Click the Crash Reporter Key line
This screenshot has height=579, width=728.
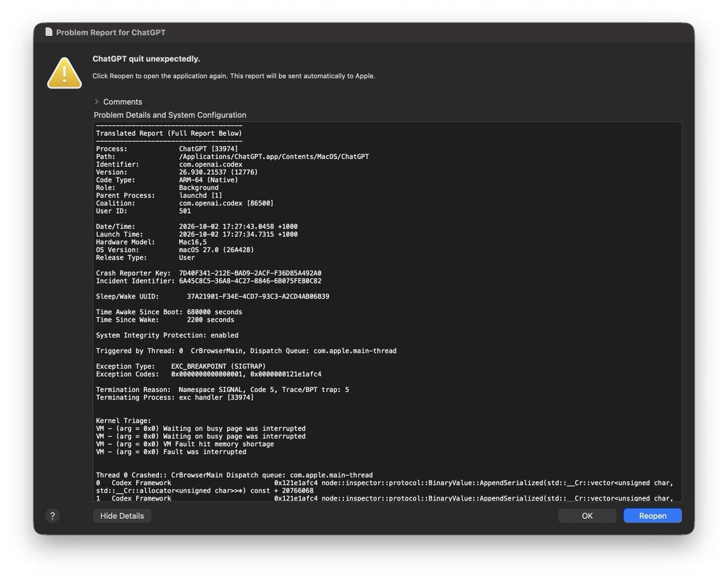pyautogui.click(x=209, y=273)
